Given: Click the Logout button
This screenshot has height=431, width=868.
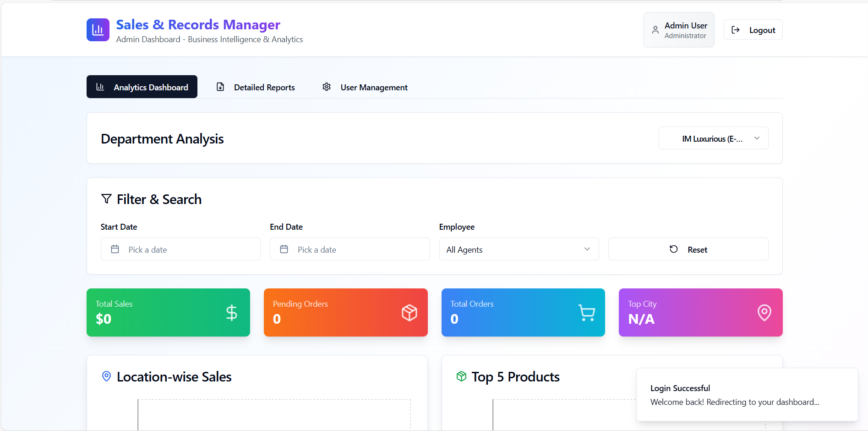Looking at the screenshot, I should click(x=753, y=30).
